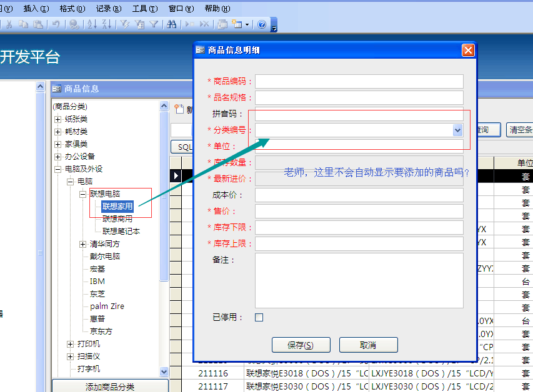Toggle the 已停用 checkbox
This screenshot has height=392, width=533.
259,317
